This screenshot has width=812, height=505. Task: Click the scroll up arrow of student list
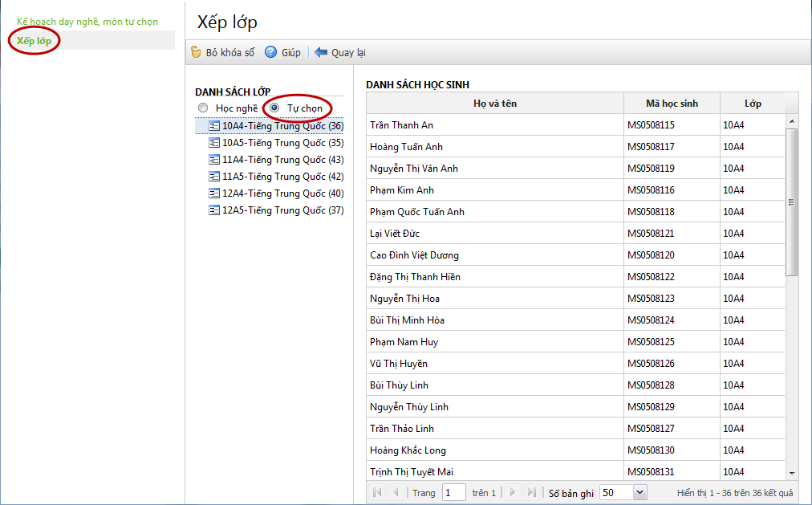pos(792,120)
